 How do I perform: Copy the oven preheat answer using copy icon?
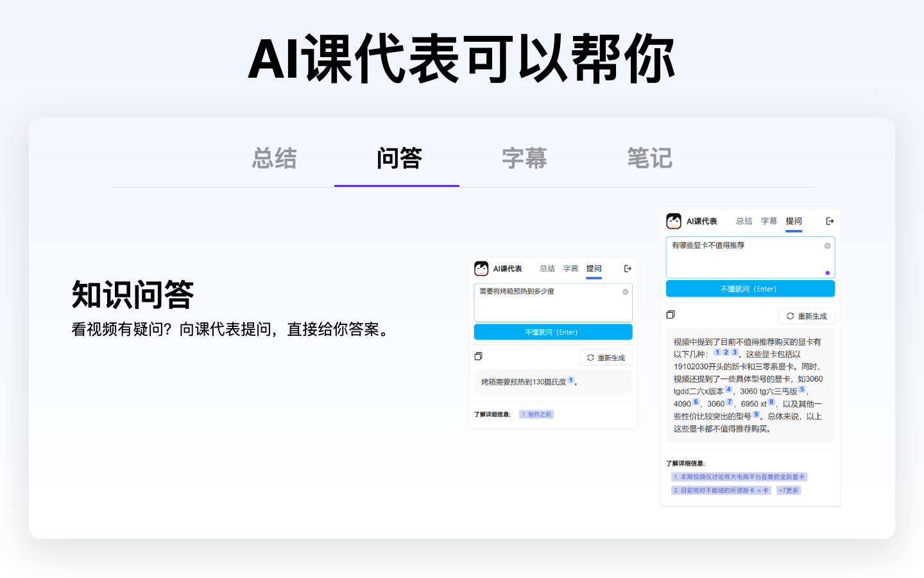tap(478, 356)
